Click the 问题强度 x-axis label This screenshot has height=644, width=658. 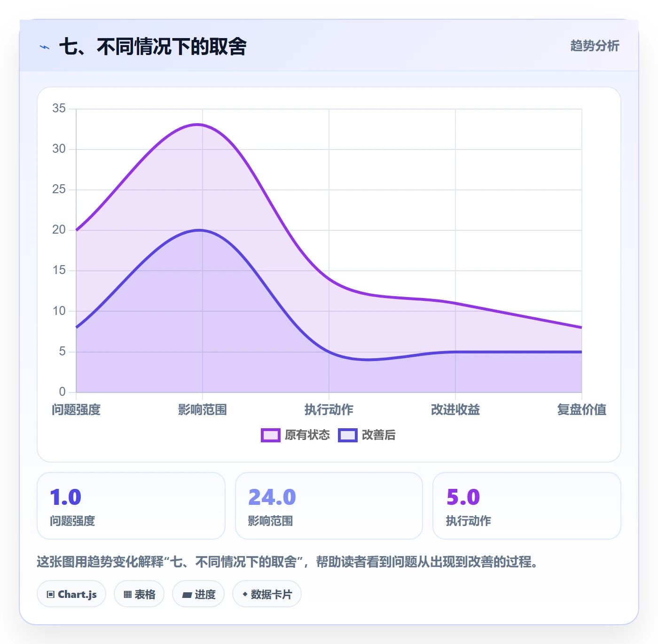76,409
